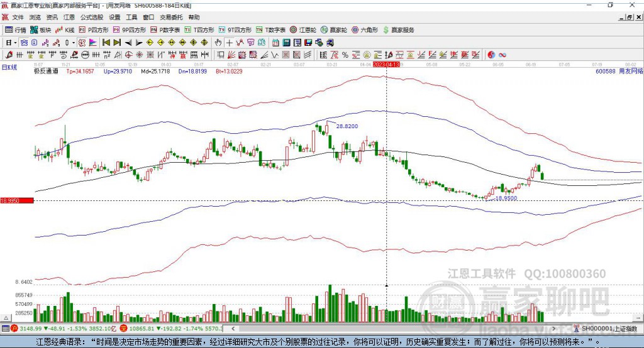Open the 9P四方形 tool
The height and width of the screenshot is (348, 644).
pos(130,30)
